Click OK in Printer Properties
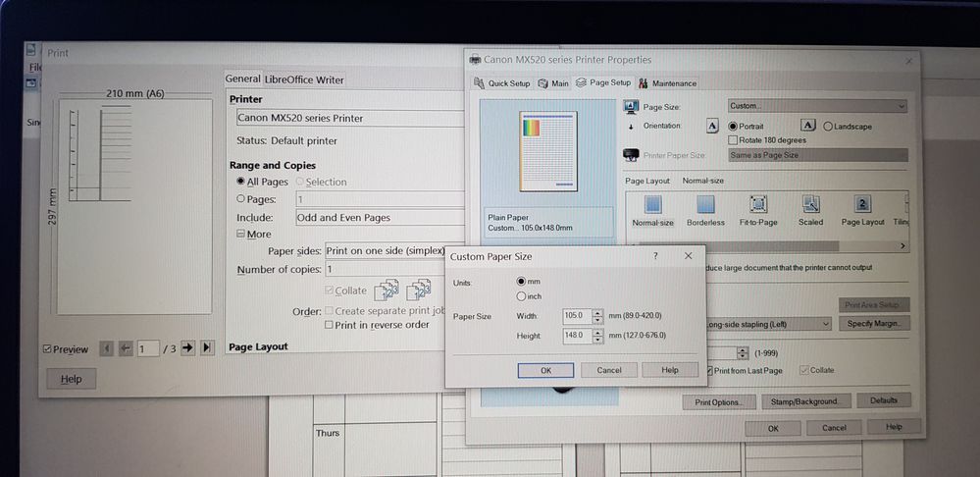The width and height of the screenshot is (980, 477). tap(772, 428)
